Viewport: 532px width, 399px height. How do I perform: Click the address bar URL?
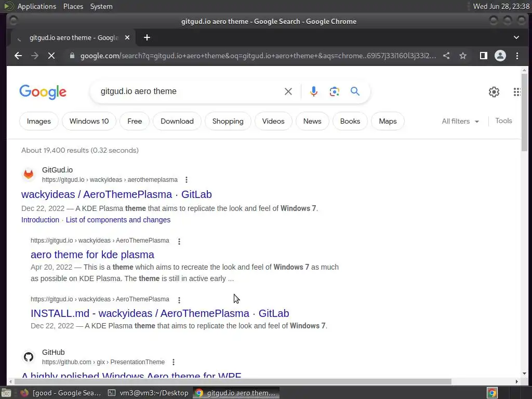pyautogui.click(x=258, y=56)
